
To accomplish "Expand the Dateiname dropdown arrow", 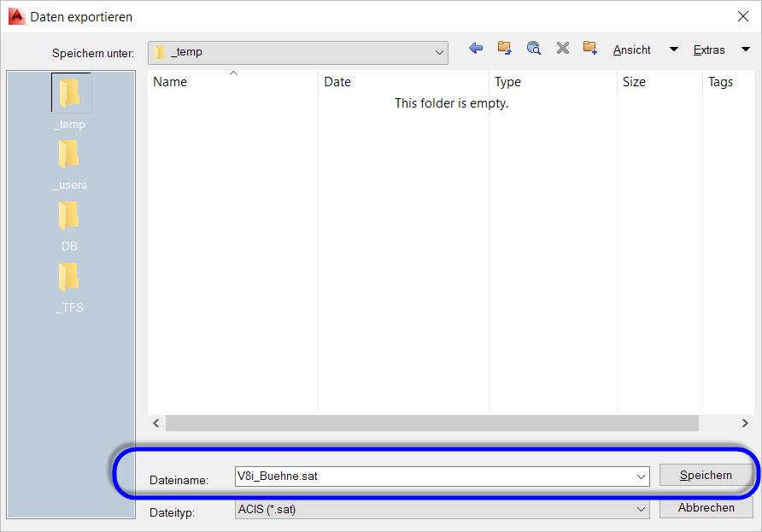I will pos(641,476).
